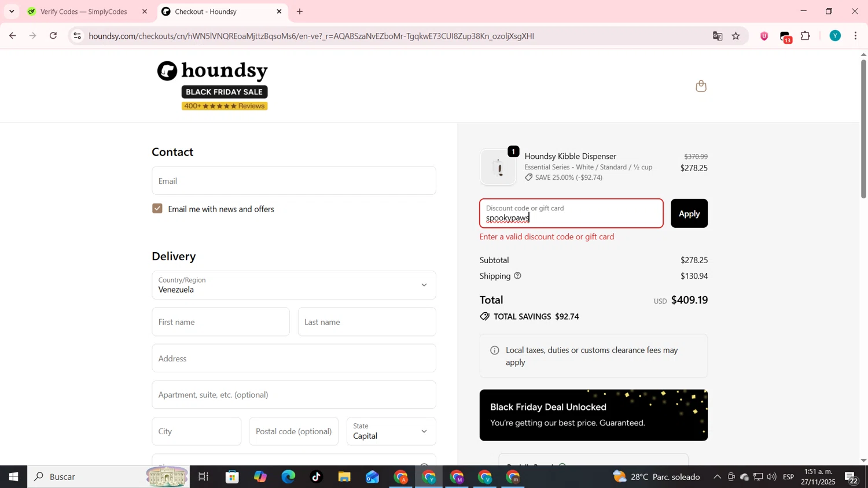Open the tab search dropdown arrow
This screenshot has height=488, width=868.
12,12
